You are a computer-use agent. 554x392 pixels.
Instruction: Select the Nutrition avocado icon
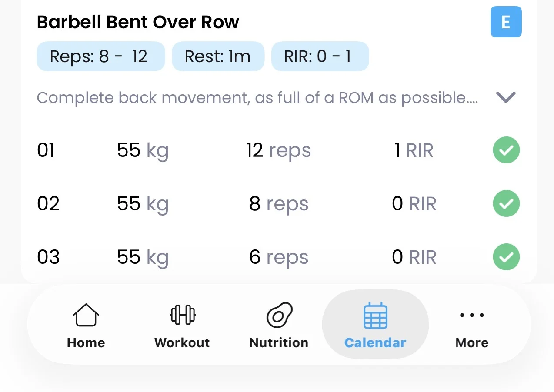[x=279, y=315]
